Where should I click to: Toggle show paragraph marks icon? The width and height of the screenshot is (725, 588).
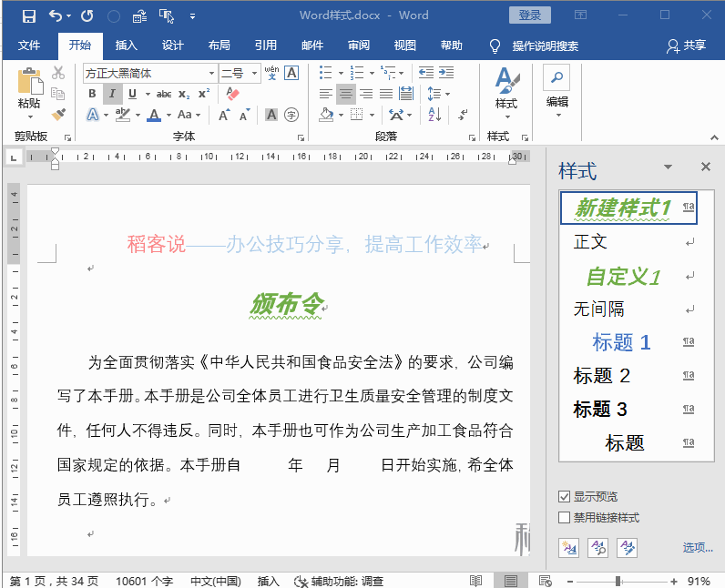click(x=463, y=115)
